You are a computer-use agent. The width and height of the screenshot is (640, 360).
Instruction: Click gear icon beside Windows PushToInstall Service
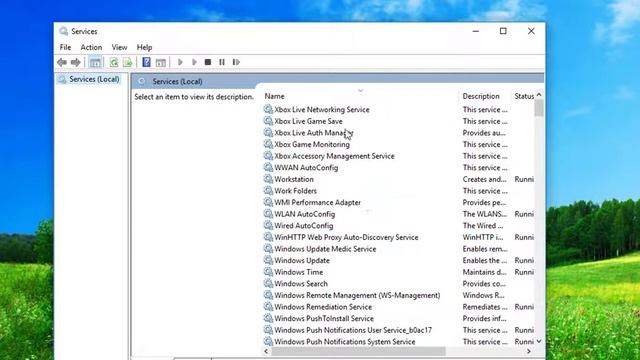(268, 318)
